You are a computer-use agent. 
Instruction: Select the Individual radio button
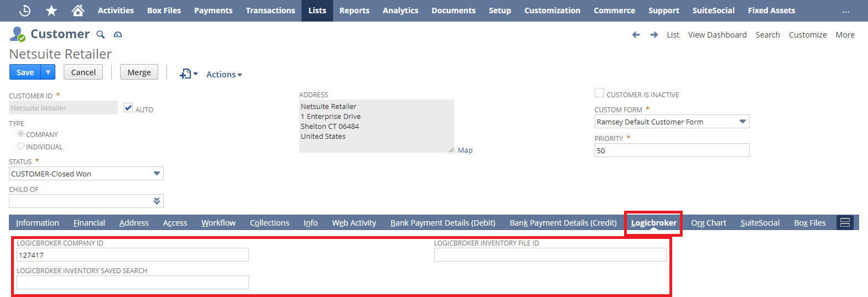(21, 146)
